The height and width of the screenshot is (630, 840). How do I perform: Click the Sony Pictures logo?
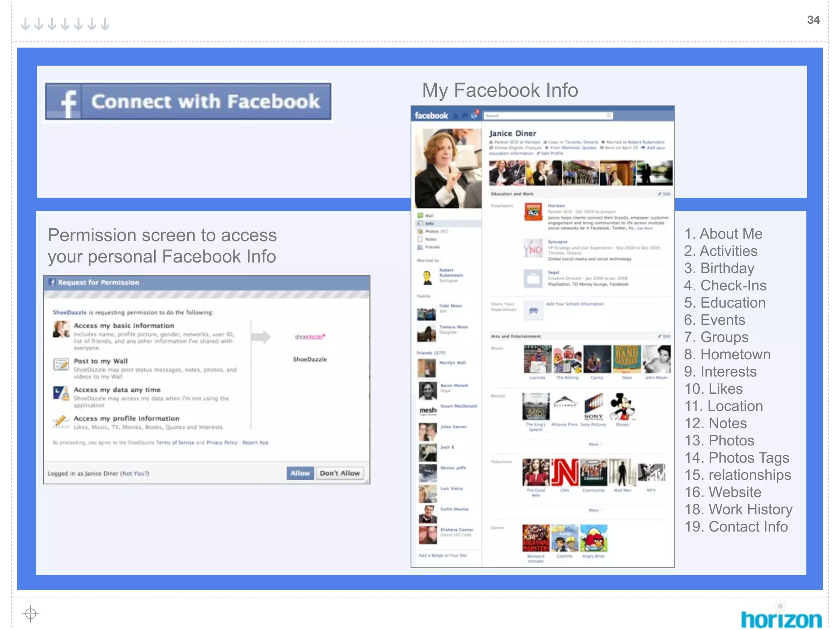(593, 406)
